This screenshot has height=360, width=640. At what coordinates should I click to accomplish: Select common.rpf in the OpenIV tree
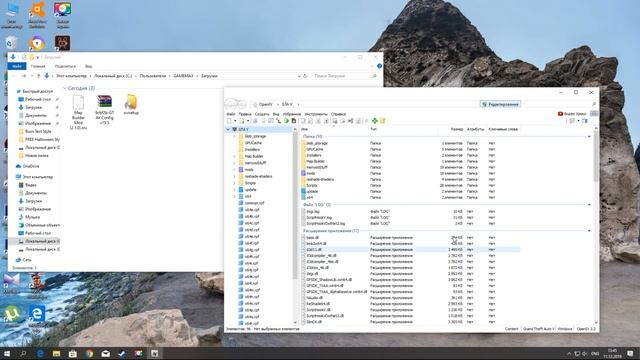[254, 203]
